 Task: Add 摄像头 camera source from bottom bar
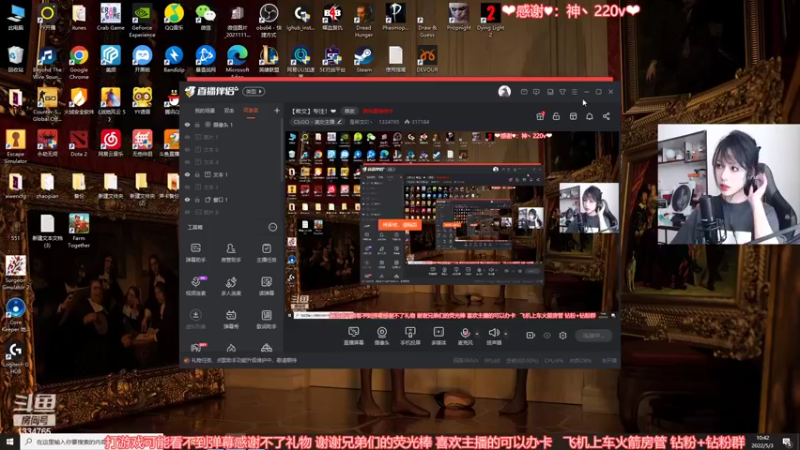382,336
